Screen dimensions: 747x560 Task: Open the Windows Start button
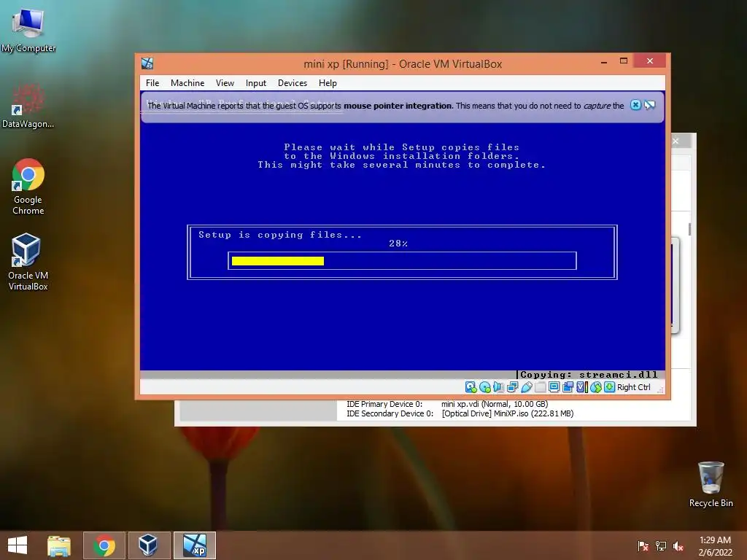click(x=18, y=545)
